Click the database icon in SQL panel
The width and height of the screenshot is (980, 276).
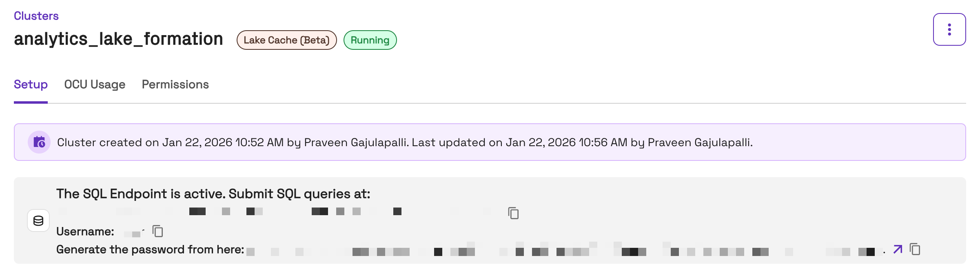pyautogui.click(x=38, y=220)
